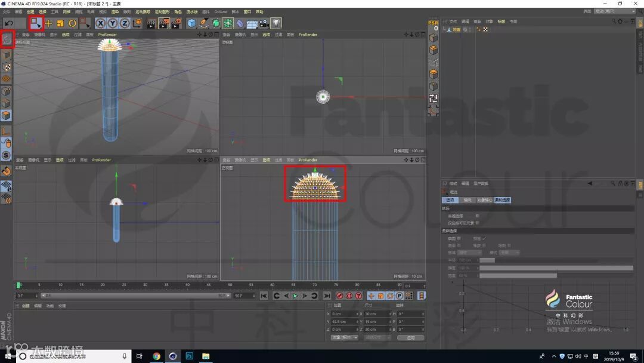This screenshot has width=644, height=363.
Task: Switch to the 对象轴心 tab
Action: (484, 200)
